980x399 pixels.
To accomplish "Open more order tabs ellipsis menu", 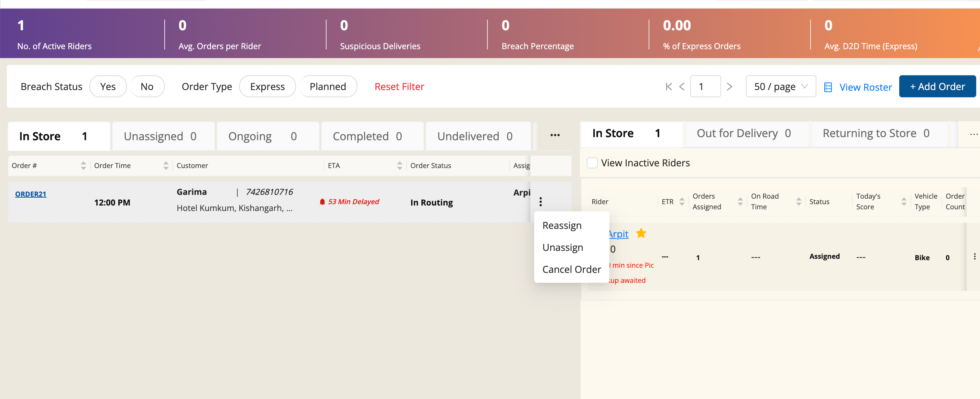I will [555, 135].
